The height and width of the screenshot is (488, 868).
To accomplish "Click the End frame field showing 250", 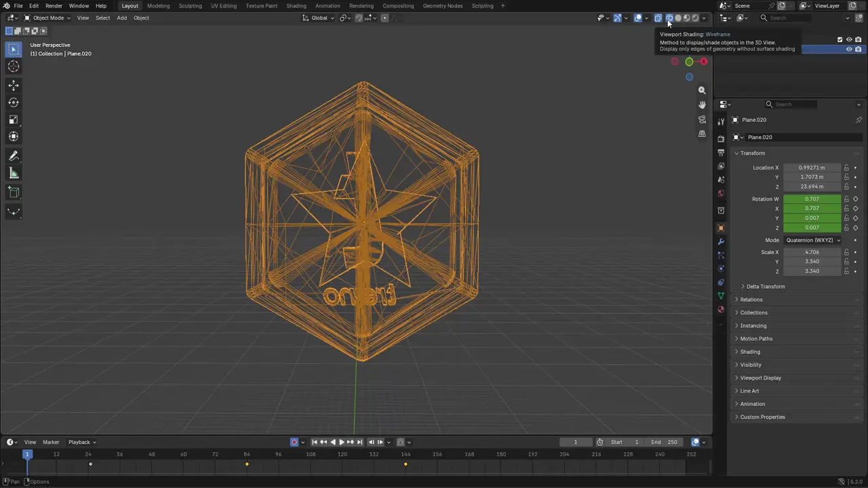I will click(665, 442).
